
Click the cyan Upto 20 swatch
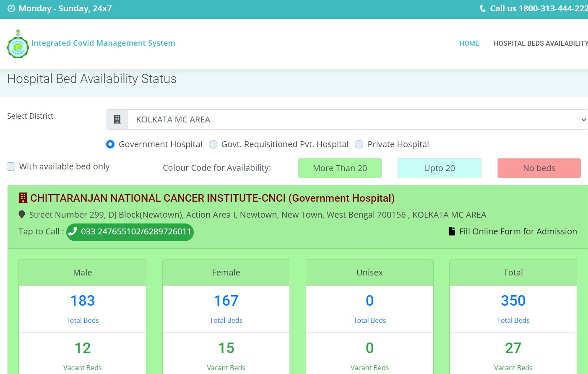pos(440,168)
